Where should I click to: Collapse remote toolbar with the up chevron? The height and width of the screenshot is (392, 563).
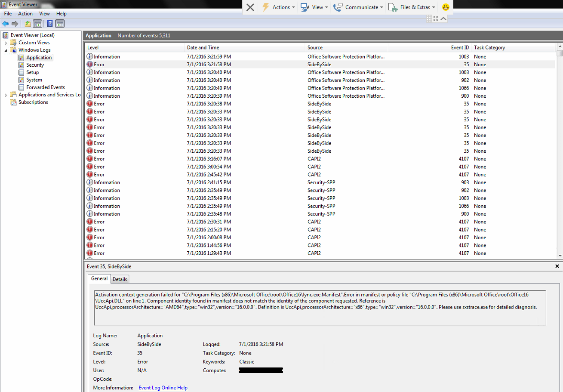point(443,19)
